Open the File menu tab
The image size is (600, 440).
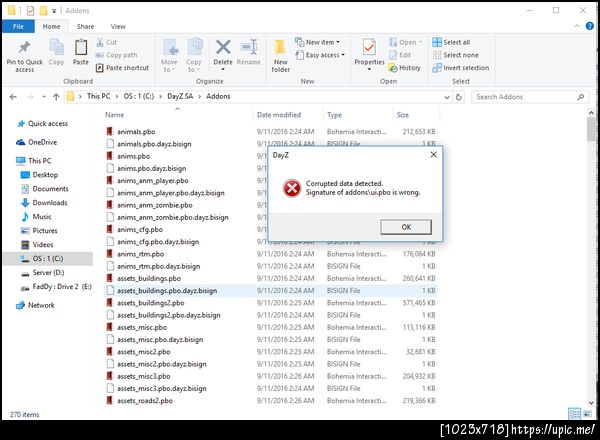pos(18,26)
